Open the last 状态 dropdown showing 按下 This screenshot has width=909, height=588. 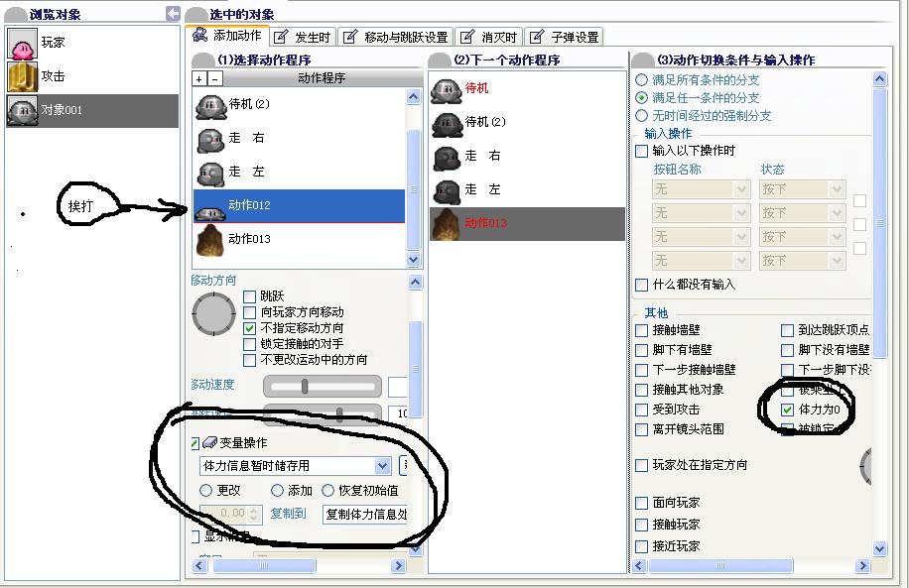point(803,261)
